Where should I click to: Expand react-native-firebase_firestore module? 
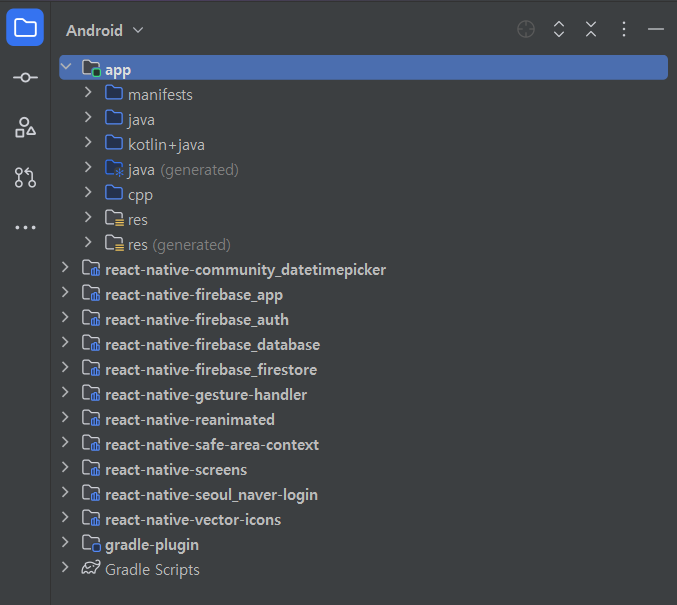pyautogui.click(x=65, y=367)
